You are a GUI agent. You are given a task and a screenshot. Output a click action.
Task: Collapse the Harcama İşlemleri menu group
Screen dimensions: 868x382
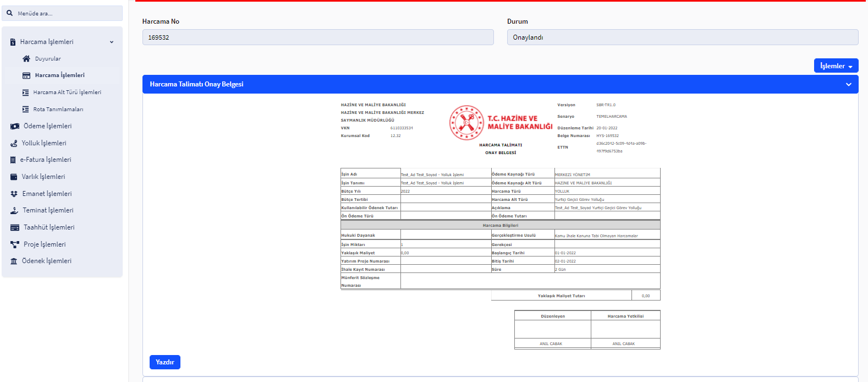[x=112, y=42]
